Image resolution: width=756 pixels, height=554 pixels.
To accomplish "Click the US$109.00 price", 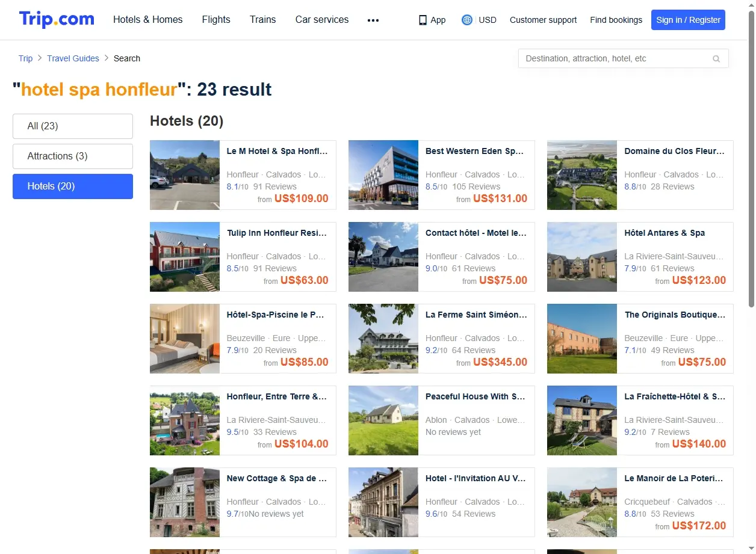I will point(302,199).
